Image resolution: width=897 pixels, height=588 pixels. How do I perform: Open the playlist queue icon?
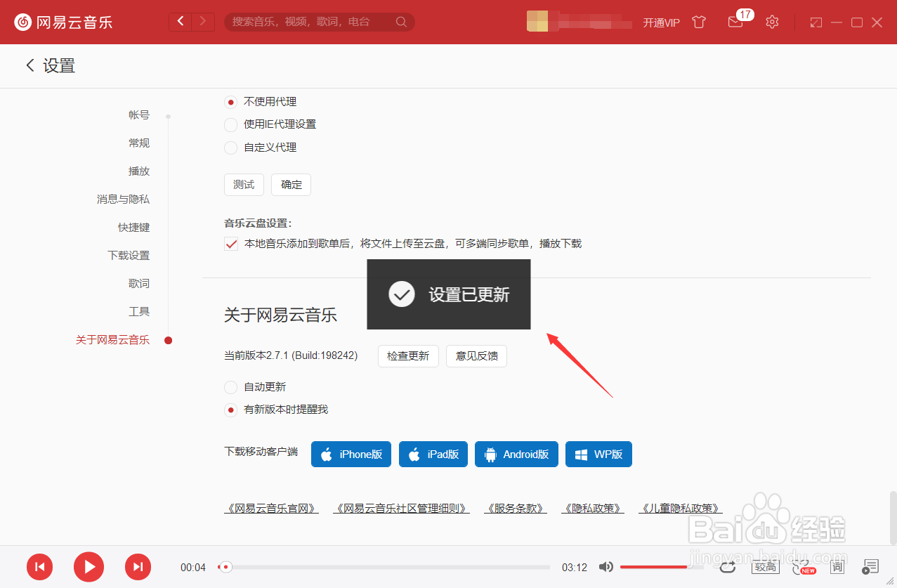click(871, 567)
